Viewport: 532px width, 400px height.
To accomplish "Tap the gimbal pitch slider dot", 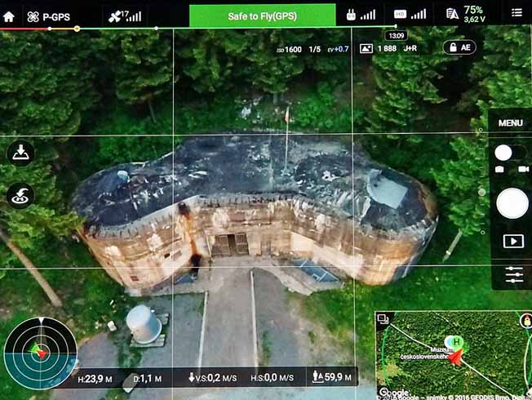I will click(x=481, y=192).
